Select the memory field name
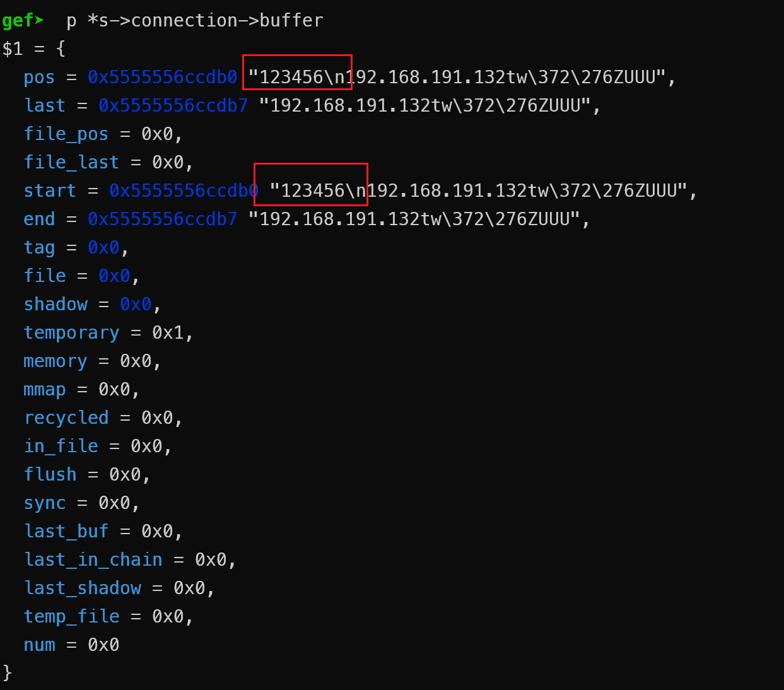Viewport: 784px width, 690px height. click(x=56, y=361)
